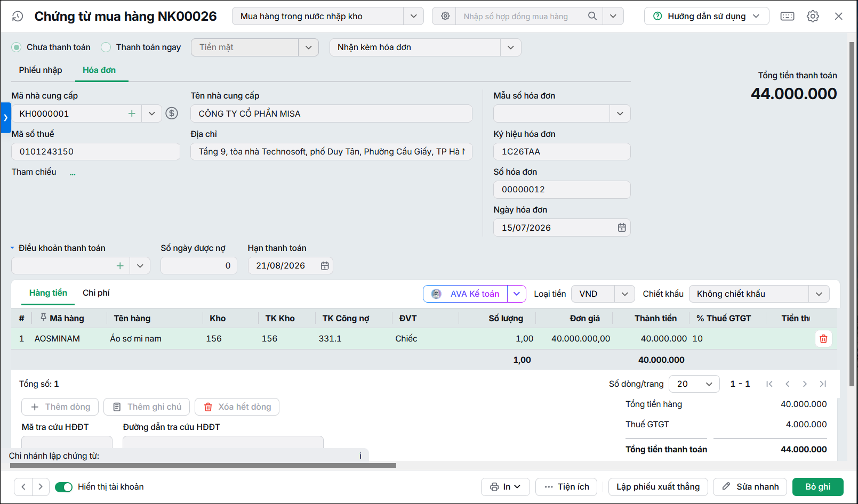
Task: Change rows per page dropdown
Action: pos(695,384)
